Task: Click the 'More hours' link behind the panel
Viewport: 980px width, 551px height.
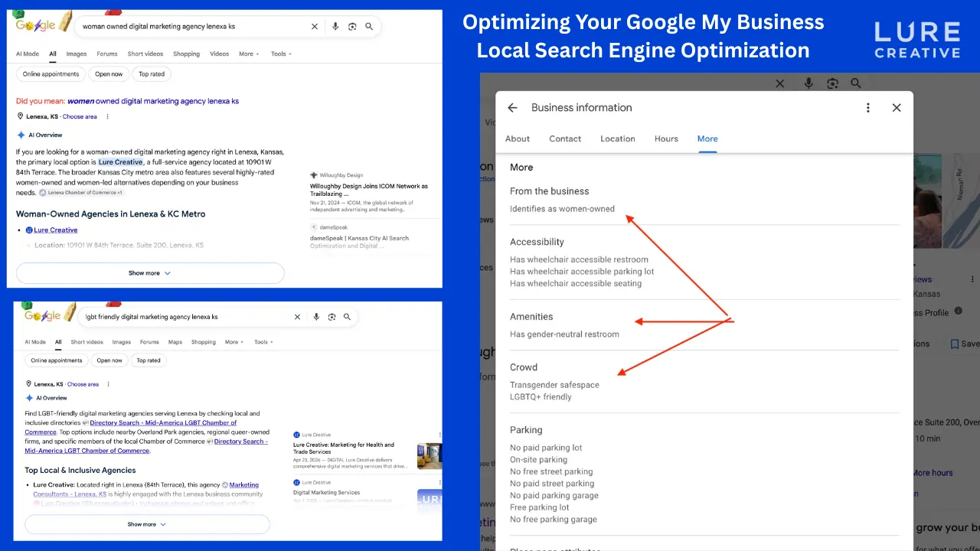Action: point(932,473)
